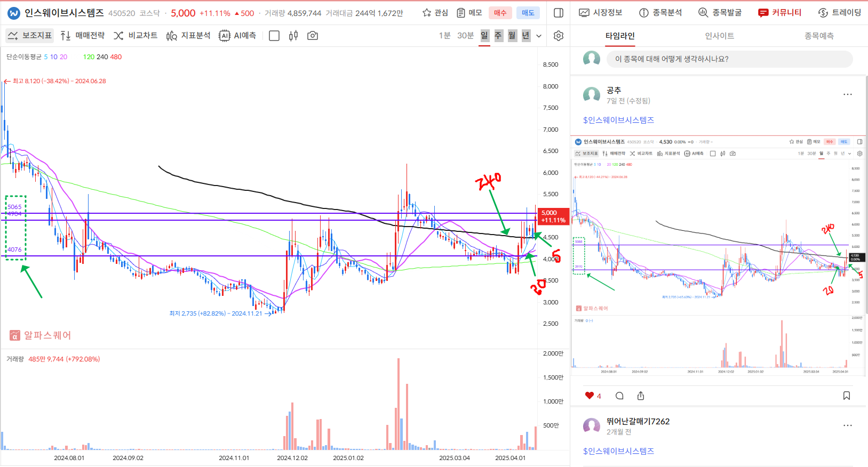Click the 480 moving average label

click(x=116, y=57)
